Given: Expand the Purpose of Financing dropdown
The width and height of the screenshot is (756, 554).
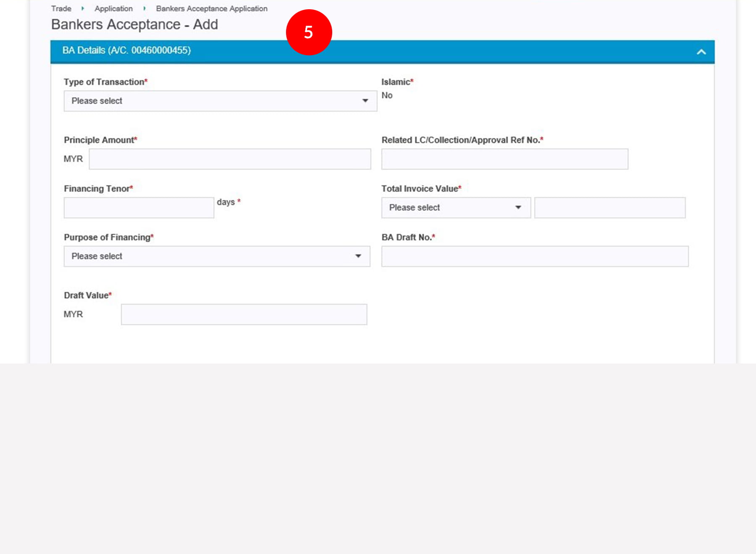Looking at the screenshot, I should tap(217, 256).
